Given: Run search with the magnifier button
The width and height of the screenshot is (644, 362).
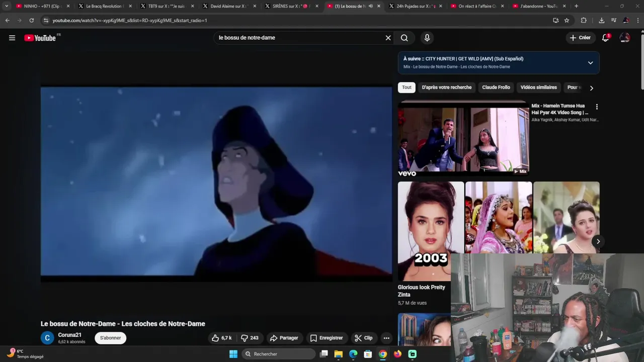Looking at the screenshot, I should 405,38.
